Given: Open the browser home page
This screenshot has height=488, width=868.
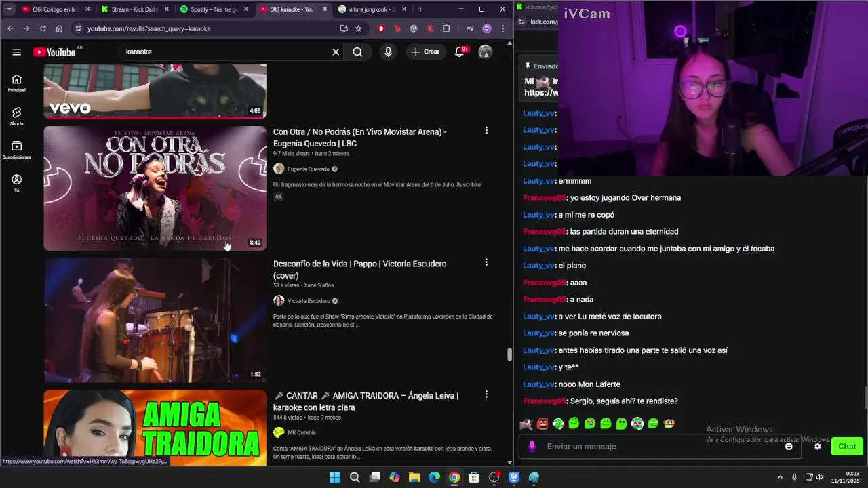Looking at the screenshot, I should pos(59,28).
